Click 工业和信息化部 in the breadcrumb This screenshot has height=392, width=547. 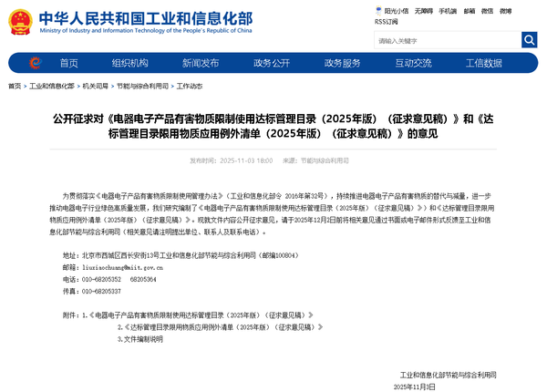pyautogui.click(x=52, y=86)
